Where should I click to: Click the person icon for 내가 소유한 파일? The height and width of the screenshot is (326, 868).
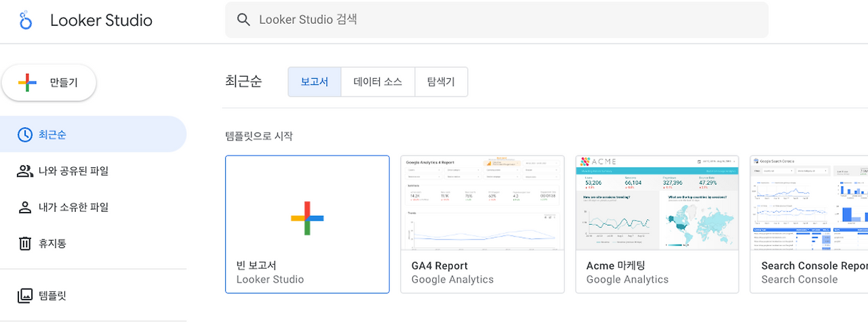[x=24, y=207]
